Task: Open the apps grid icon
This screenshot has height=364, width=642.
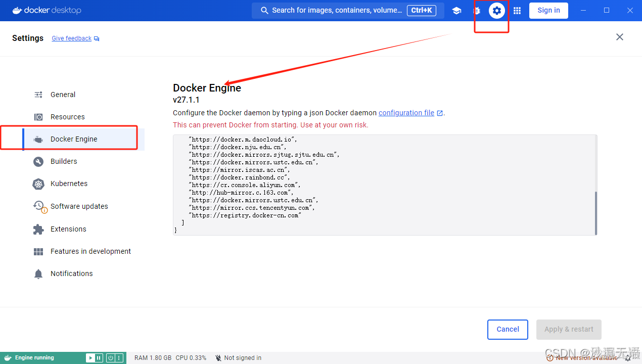Action: pyautogui.click(x=517, y=11)
